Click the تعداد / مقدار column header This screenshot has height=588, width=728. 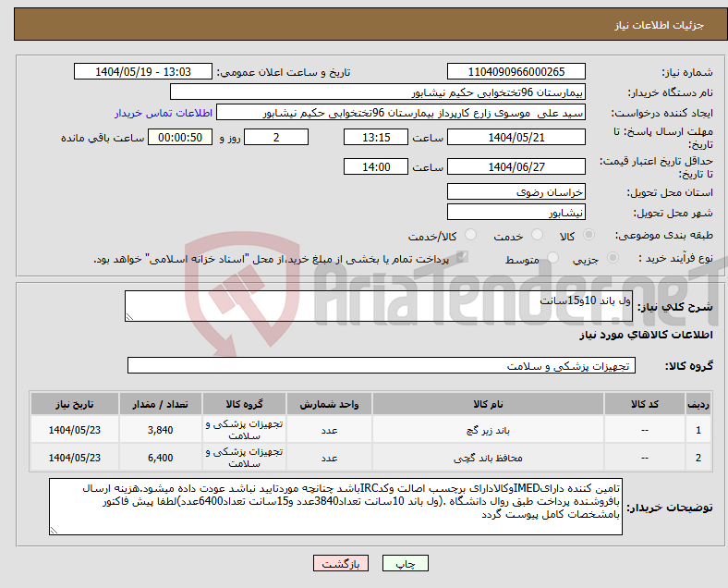click(x=160, y=404)
